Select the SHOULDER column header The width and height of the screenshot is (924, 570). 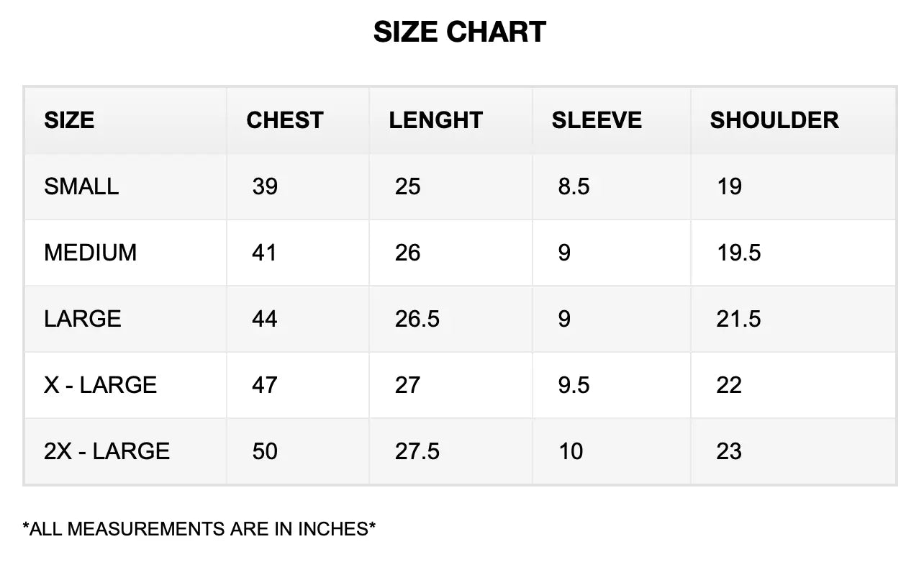coord(774,120)
